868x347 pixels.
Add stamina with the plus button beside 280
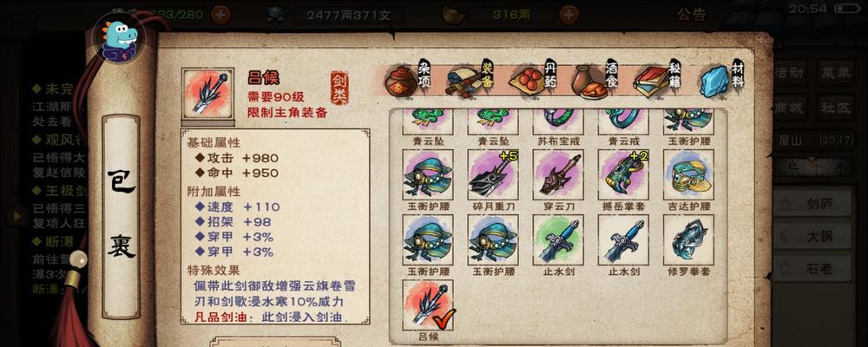coord(220,15)
